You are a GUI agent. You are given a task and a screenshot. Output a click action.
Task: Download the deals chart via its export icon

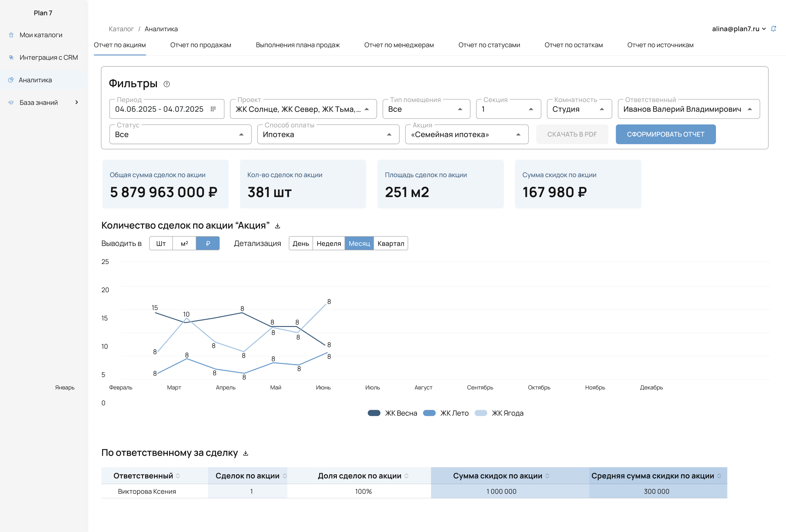coord(278,226)
